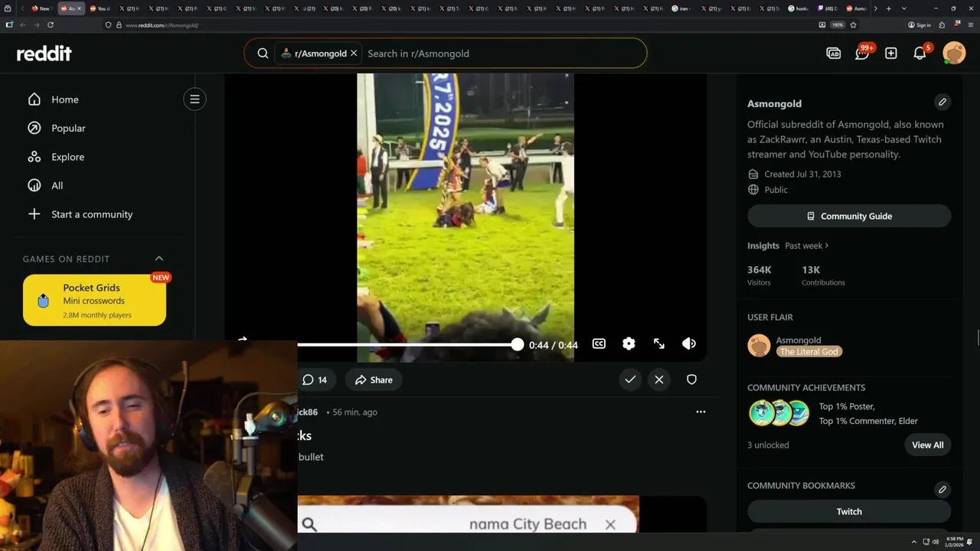Open the user avatar menu
The image size is (980, 551).
(x=954, y=53)
